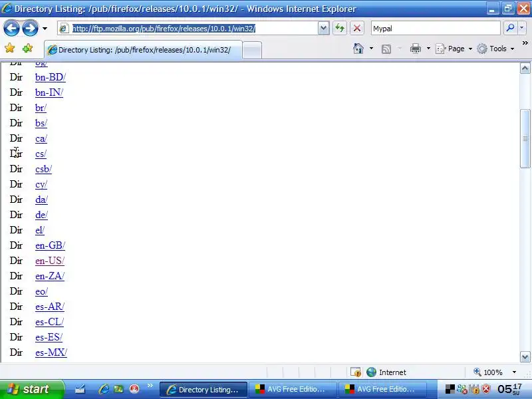Open the ca/ directory link
The image size is (532, 399).
click(41, 139)
